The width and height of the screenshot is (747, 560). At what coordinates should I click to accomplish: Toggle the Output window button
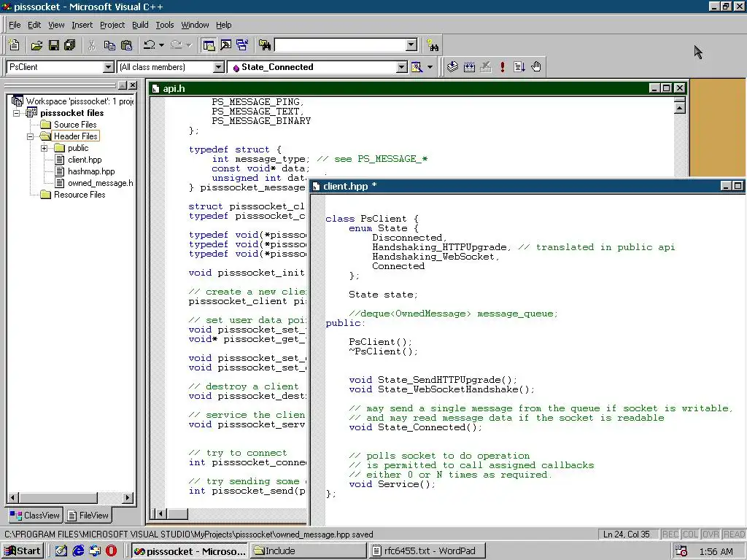(x=226, y=45)
